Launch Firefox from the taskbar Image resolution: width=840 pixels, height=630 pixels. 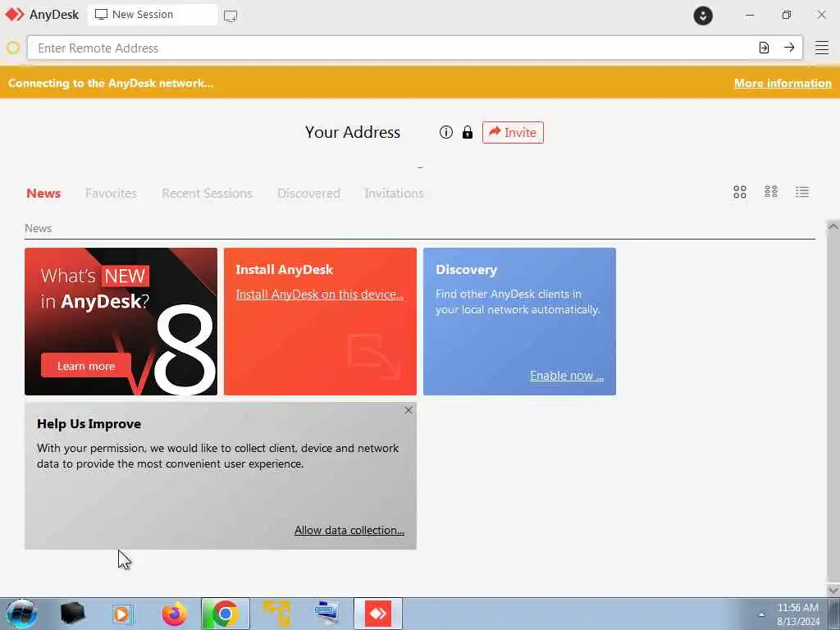175,614
